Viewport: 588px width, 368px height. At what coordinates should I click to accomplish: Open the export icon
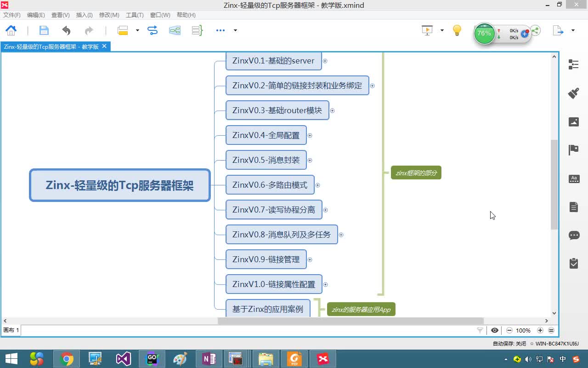(x=558, y=30)
